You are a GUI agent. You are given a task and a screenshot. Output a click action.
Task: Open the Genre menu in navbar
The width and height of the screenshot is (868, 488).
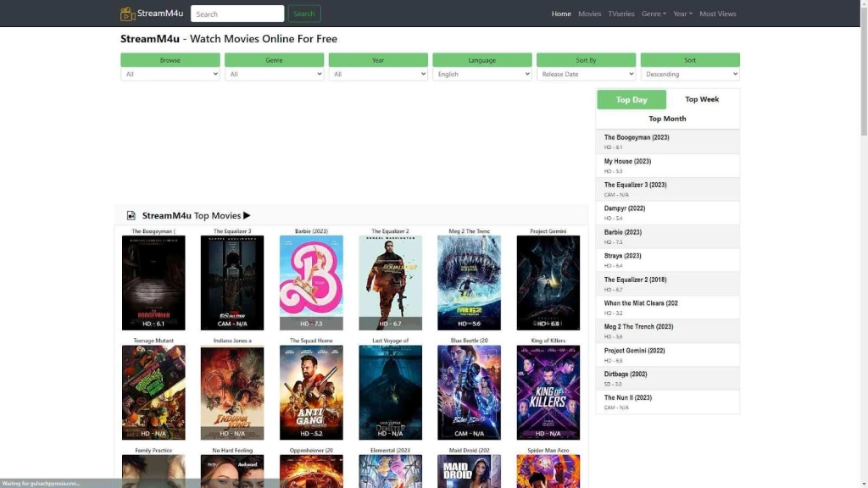tap(654, 14)
